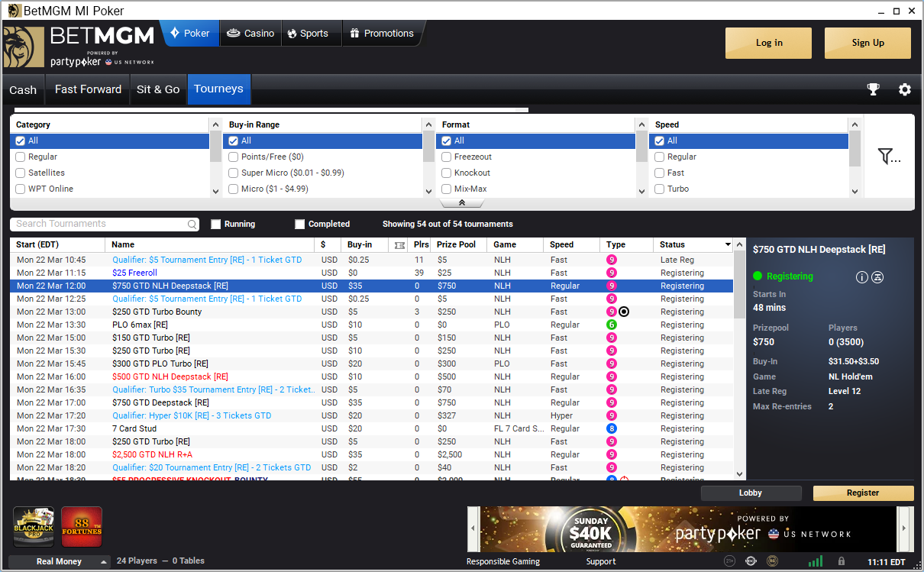Click the 21+ age restriction icon
The width and height of the screenshot is (924, 572).
(729, 561)
